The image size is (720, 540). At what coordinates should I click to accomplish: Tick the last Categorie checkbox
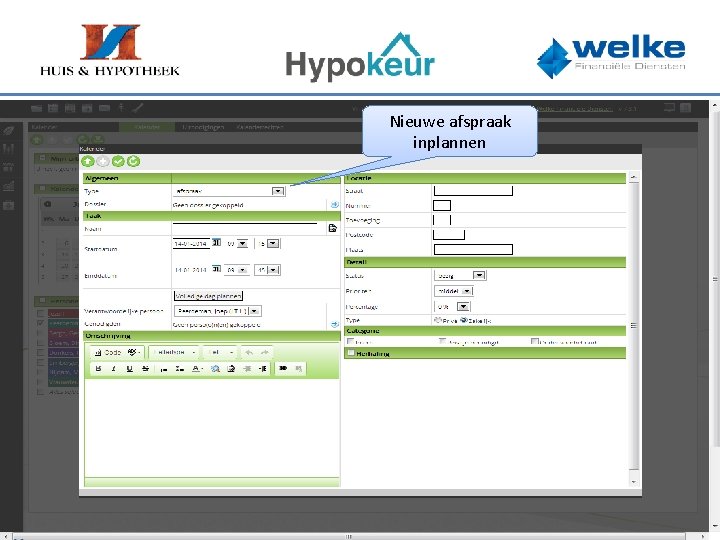pyautogui.click(x=534, y=341)
